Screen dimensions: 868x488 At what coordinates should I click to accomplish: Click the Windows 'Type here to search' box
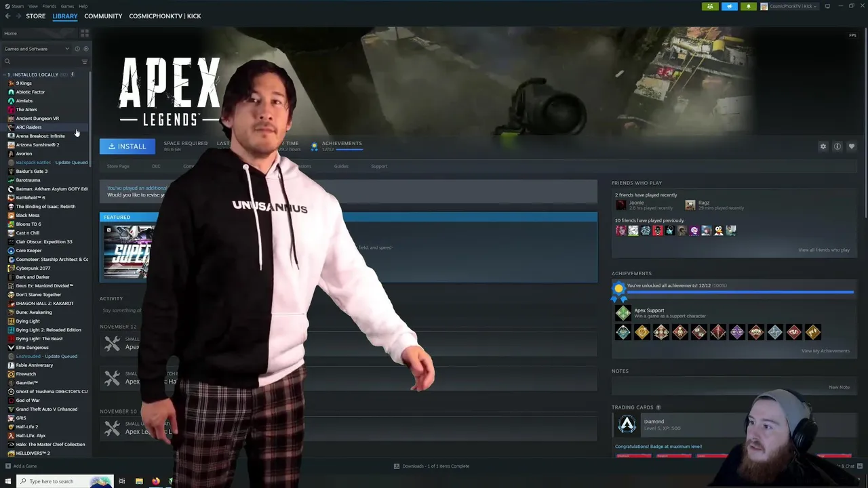65,481
